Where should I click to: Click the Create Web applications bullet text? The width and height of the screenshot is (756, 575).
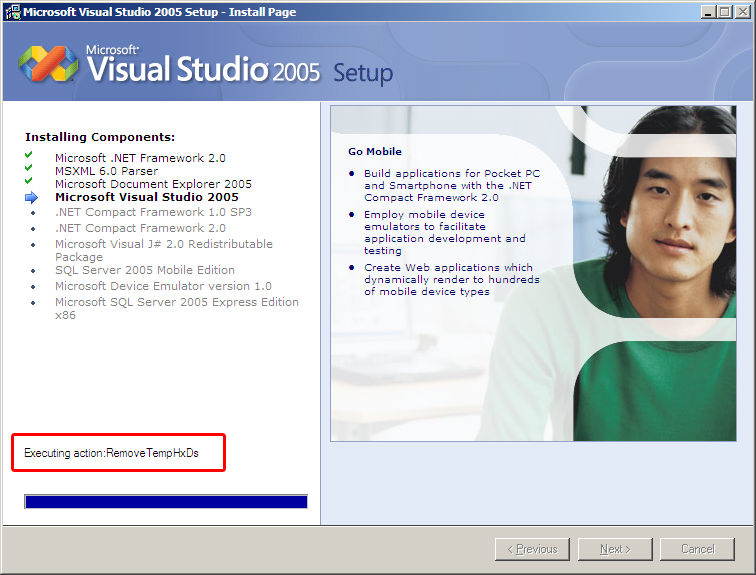[452, 280]
